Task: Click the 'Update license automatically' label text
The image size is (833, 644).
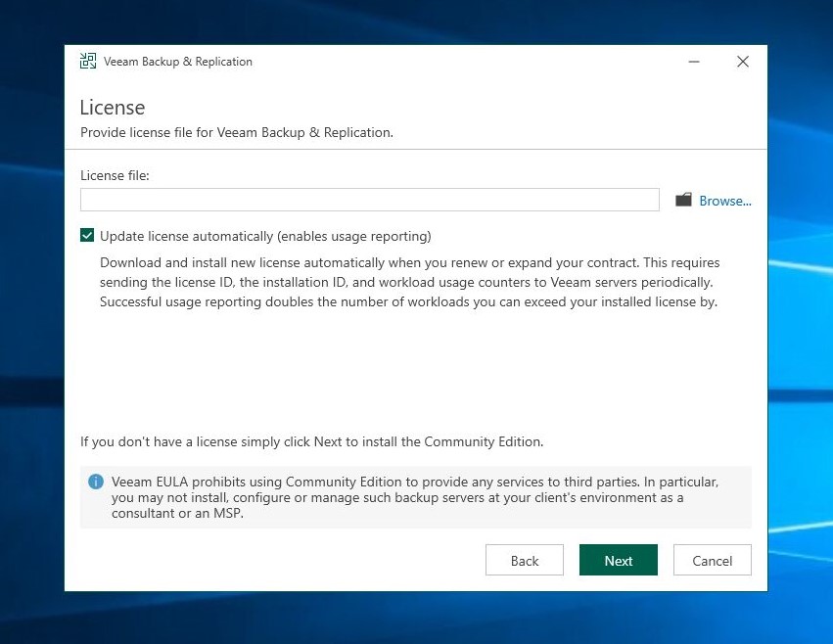Action: tap(265, 237)
